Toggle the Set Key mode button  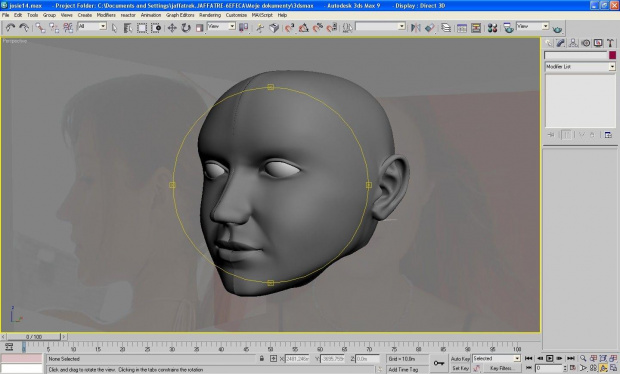tap(460, 368)
